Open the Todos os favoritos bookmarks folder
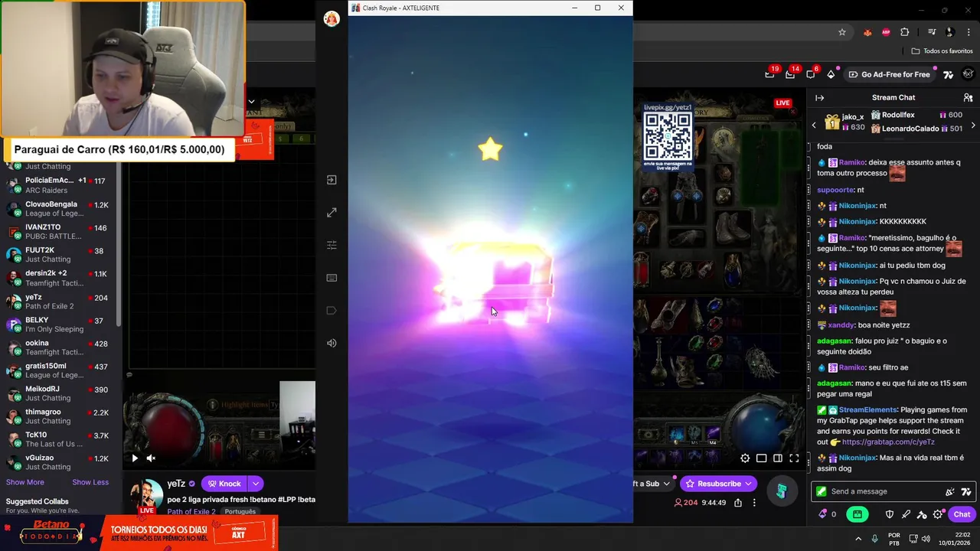Image resolution: width=980 pixels, height=551 pixels. pos(942,51)
